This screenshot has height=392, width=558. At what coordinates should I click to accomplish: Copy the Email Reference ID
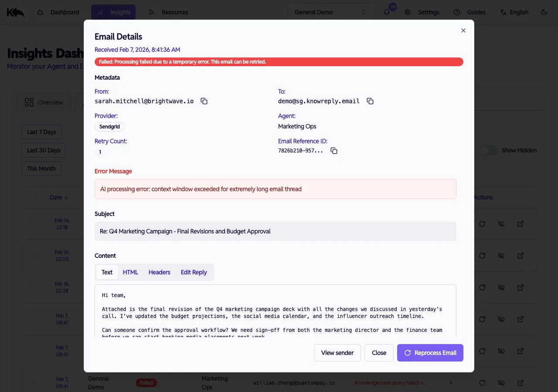tap(334, 150)
